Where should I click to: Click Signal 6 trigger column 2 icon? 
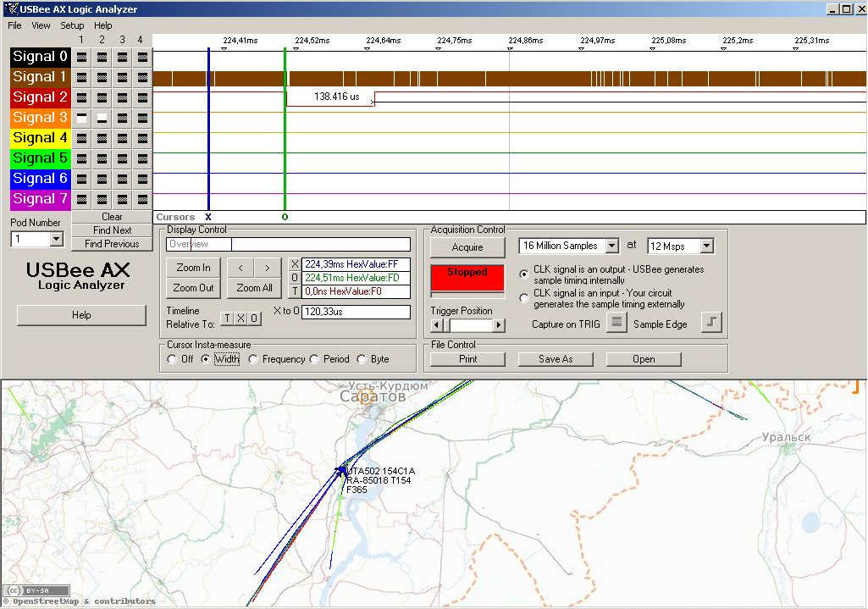click(102, 179)
